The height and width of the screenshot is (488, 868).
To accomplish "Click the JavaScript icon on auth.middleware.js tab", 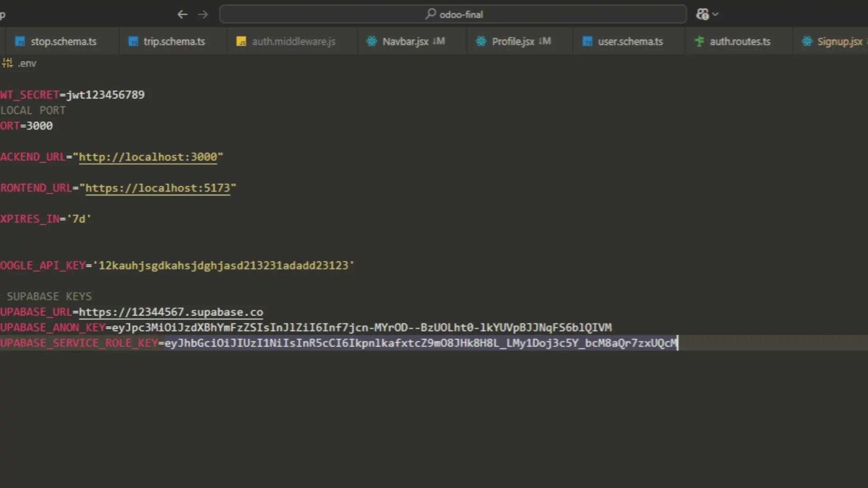I will coord(241,41).
